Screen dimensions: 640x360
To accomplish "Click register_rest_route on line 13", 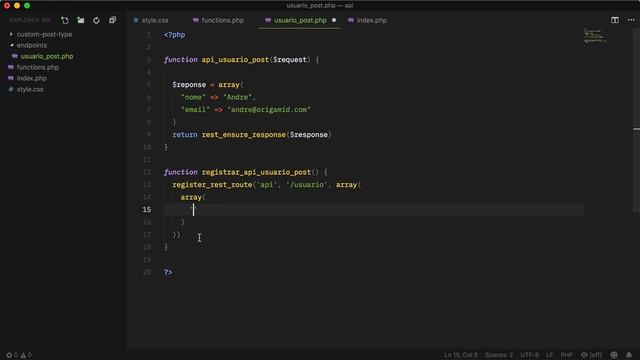I will pos(212,184).
